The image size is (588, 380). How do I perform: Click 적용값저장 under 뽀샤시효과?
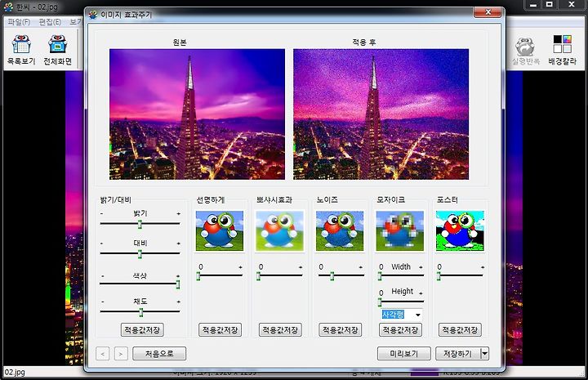(x=280, y=329)
